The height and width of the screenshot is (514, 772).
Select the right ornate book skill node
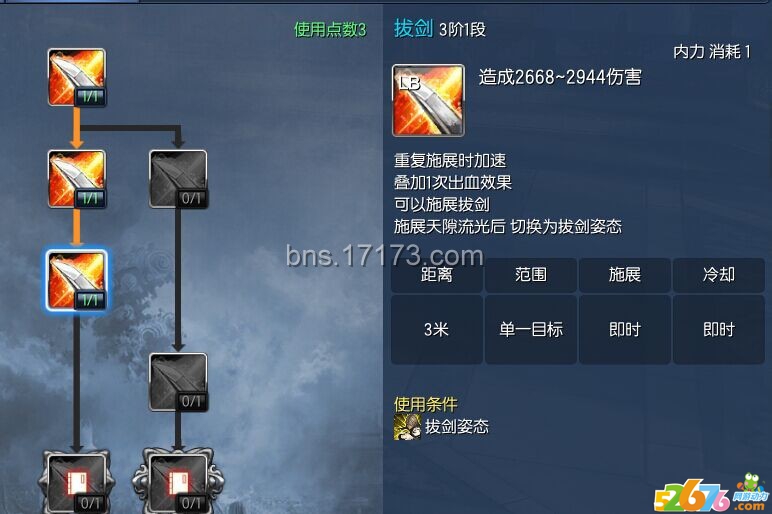(178, 481)
